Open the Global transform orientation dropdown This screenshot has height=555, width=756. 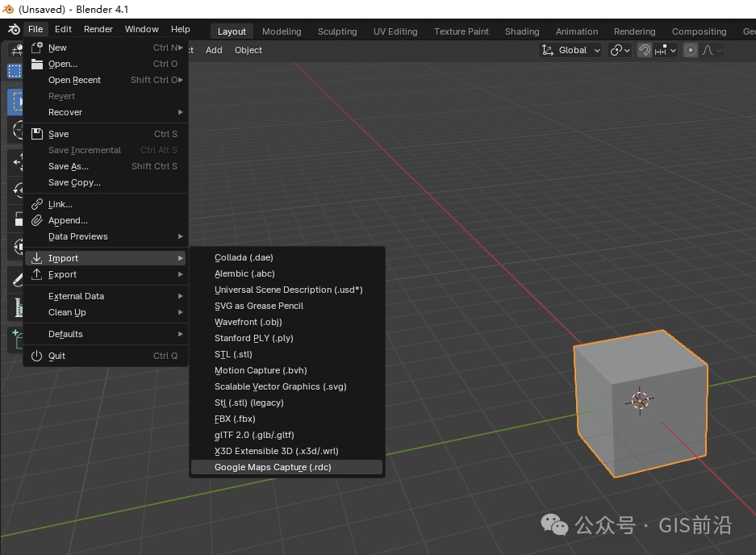[571, 50]
